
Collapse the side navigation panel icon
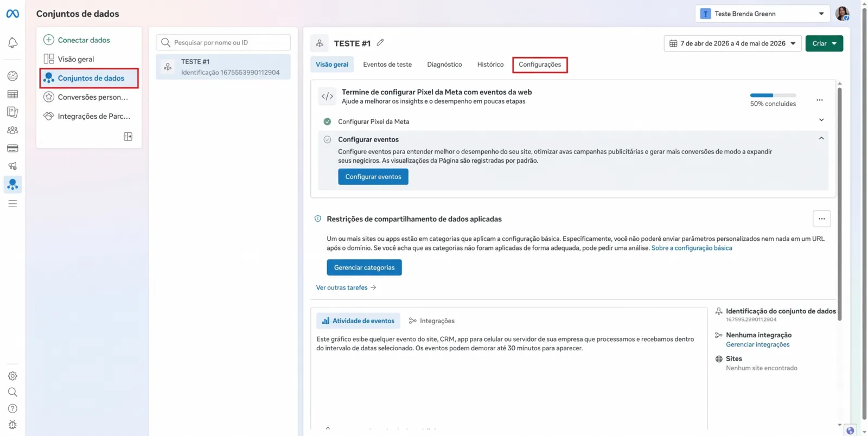click(x=128, y=137)
